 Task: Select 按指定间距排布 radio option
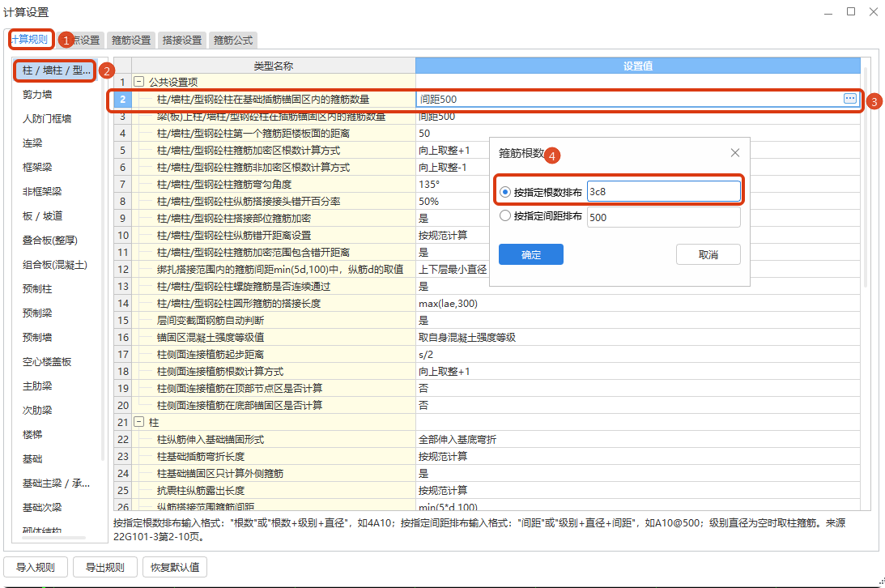505,216
